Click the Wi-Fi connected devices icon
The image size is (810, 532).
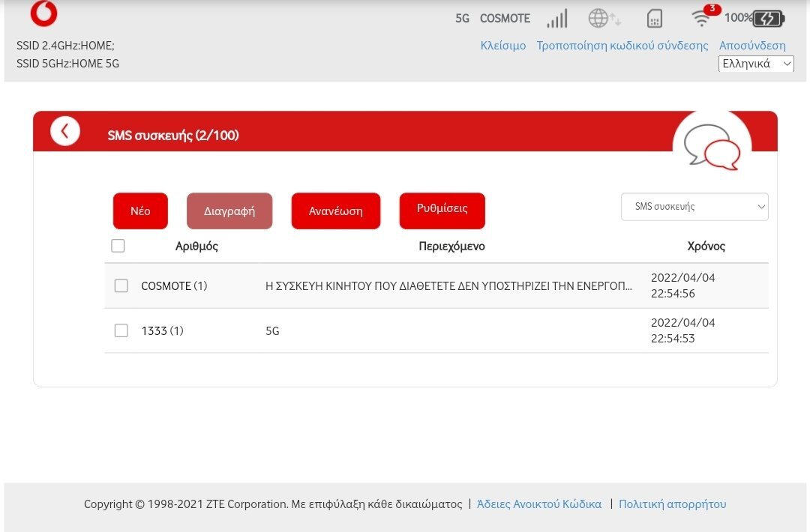point(701,19)
